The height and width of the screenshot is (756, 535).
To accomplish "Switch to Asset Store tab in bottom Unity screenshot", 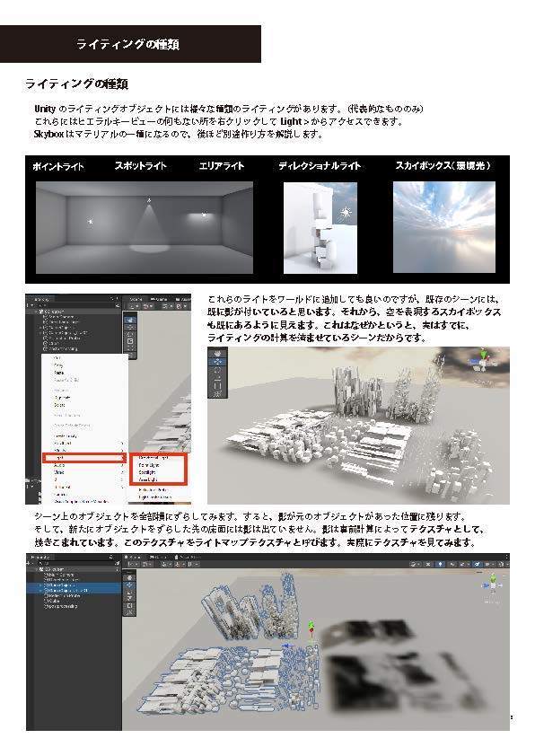I will pos(189,558).
